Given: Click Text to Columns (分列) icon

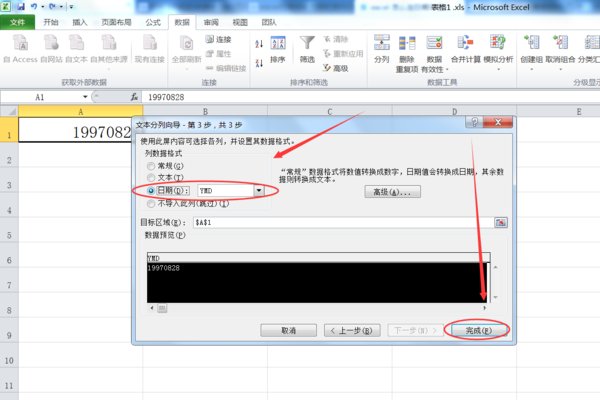Looking at the screenshot, I should click(382, 48).
